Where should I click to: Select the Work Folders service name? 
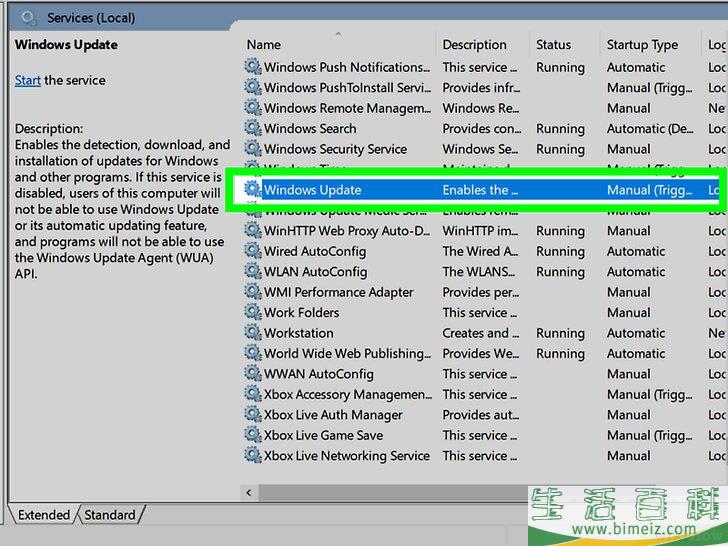tap(301, 312)
